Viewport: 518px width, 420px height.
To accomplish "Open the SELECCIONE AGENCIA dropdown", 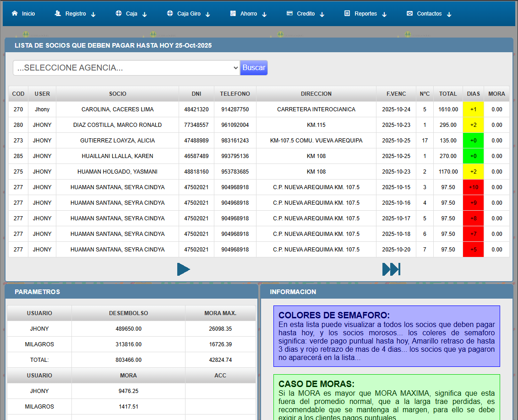I will pyautogui.click(x=126, y=68).
